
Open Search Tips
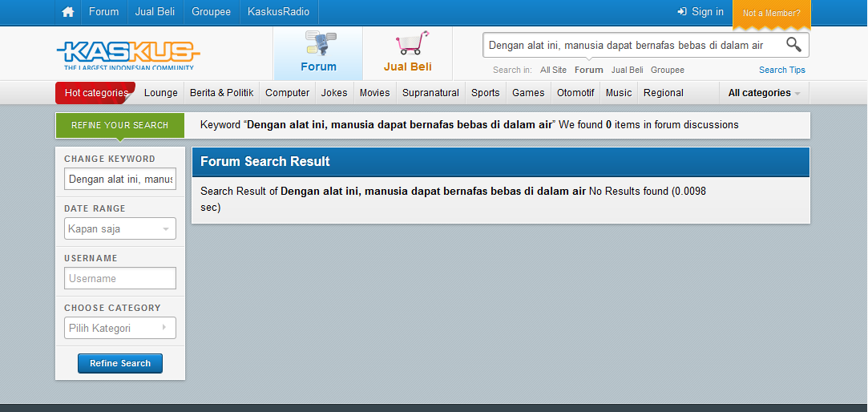pyautogui.click(x=781, y=70)
